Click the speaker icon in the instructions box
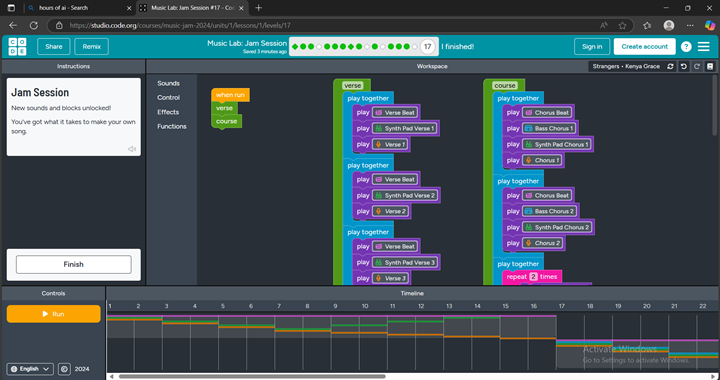The width and height of the screenshot is (720, 380). pos(132,149)
